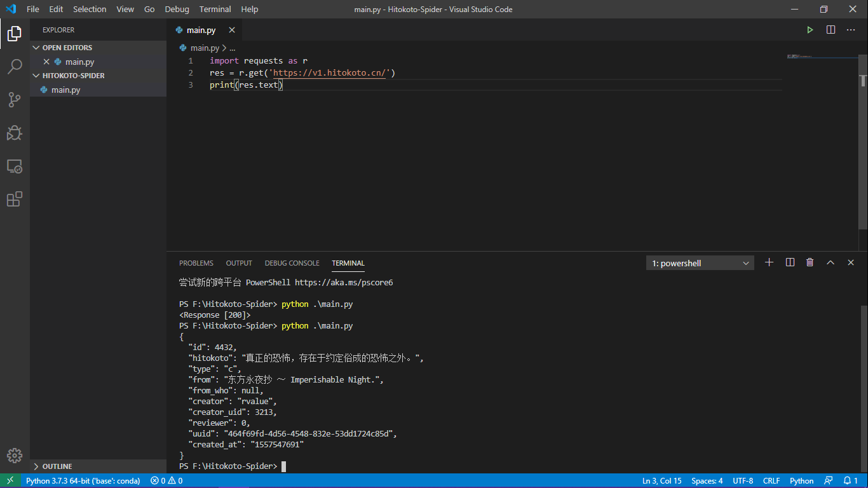Open the Source Control view
Viewport: 868px width, 488px height.
click(15, 99)
